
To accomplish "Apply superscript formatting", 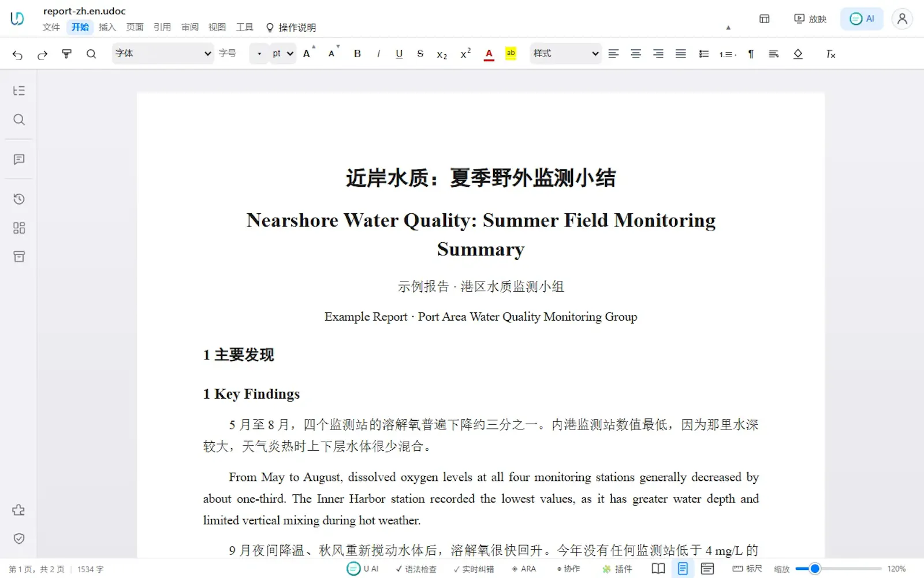I will [465, 53].
